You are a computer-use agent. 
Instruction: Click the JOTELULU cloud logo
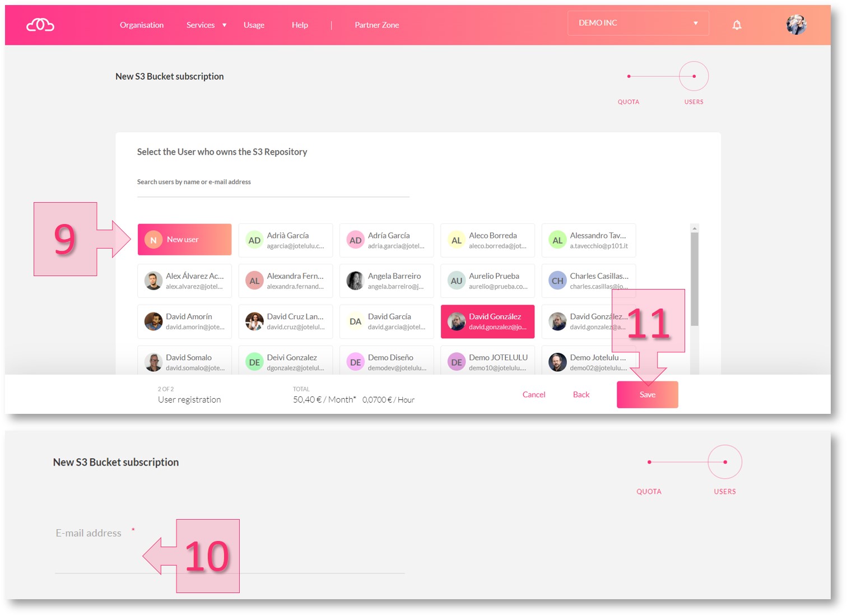pos(39,25)
